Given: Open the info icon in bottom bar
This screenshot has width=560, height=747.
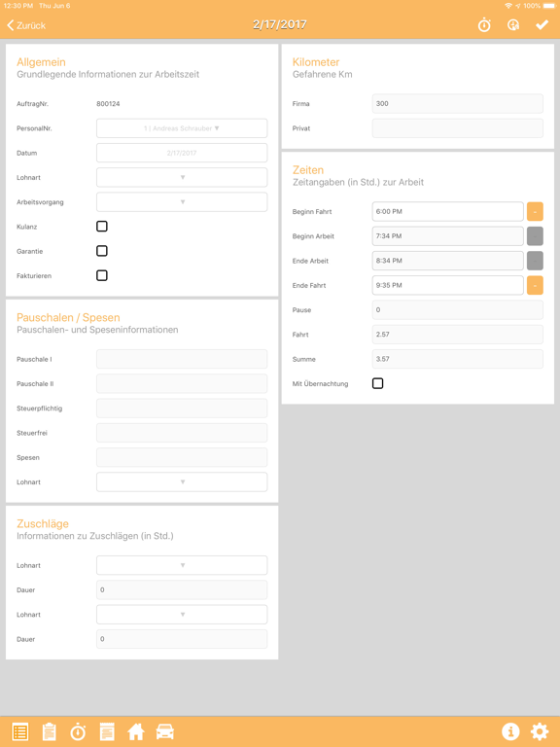Looking at the screenshot, I should [x=510, y=731].
